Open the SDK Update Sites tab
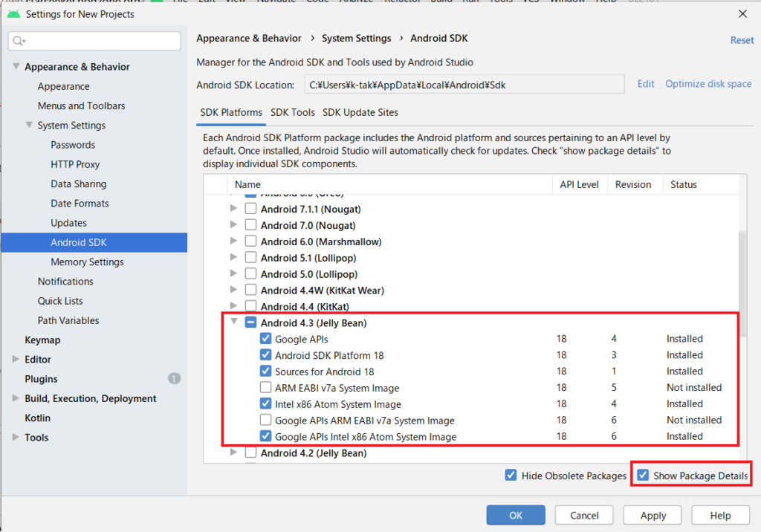 [360, 112]
